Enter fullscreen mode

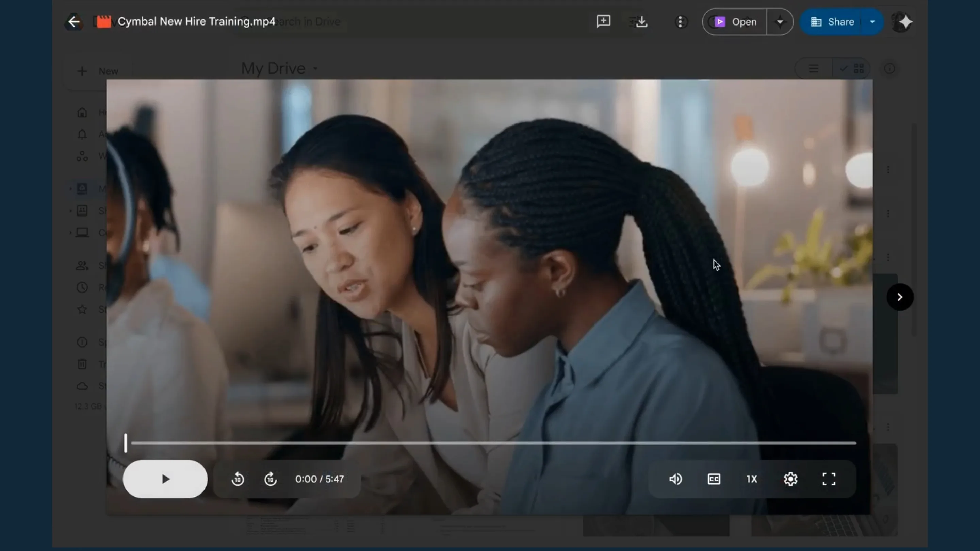[x=829, y=479]
